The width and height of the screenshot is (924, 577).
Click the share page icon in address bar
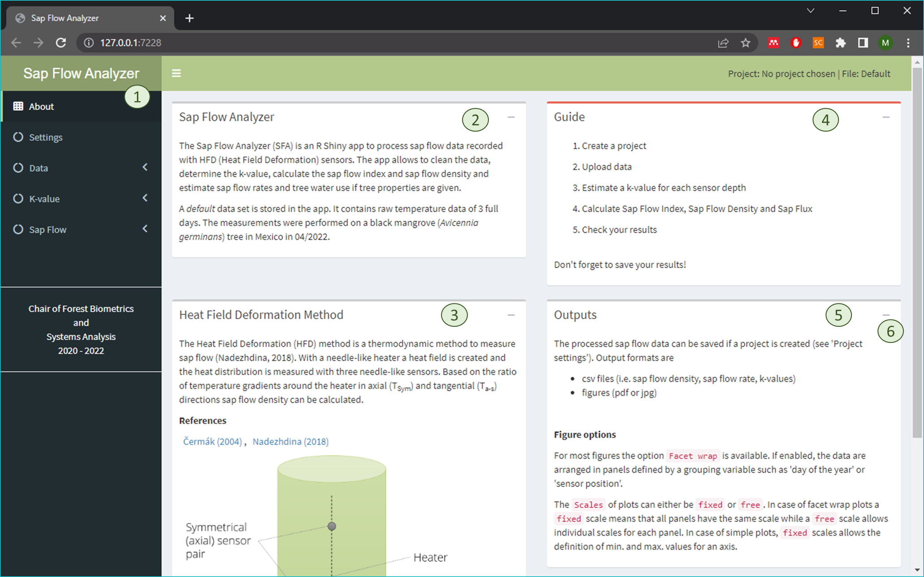(723, 43)
